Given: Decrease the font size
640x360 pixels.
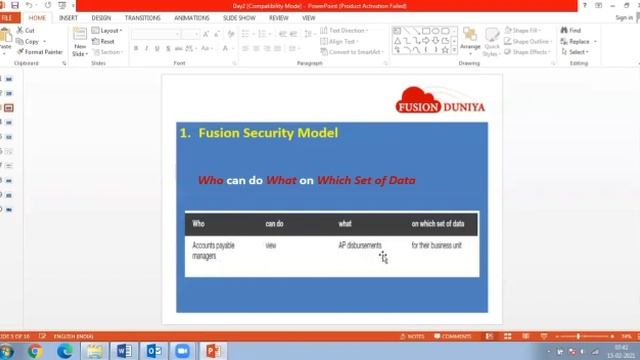Looking at the screenshot, I should (217, 34).
